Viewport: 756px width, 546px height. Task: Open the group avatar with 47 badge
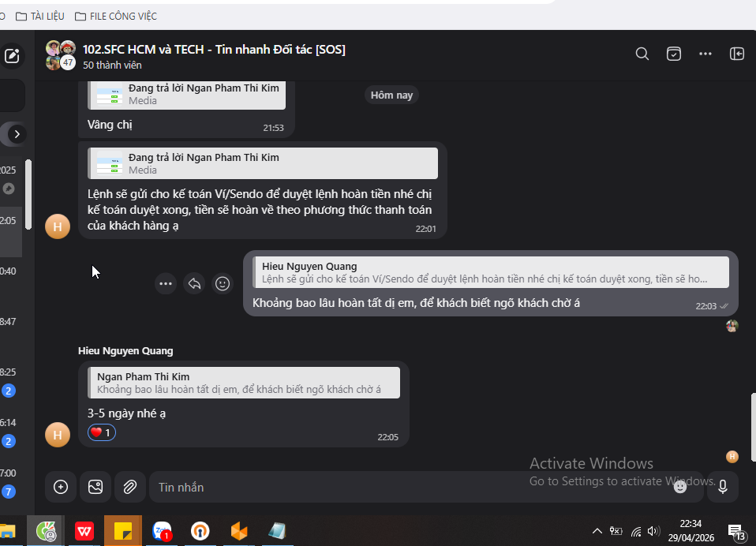(x=61, y=55)
